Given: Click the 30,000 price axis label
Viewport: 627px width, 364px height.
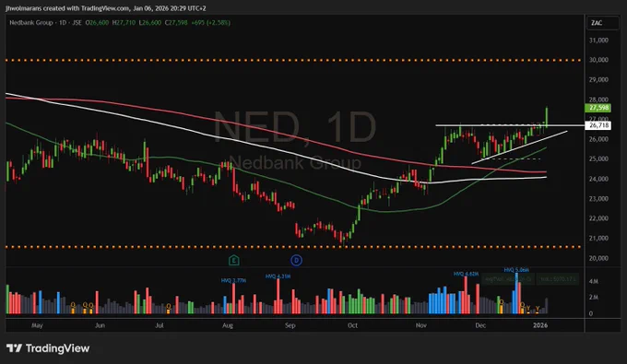Looking at the screenshot, I should click(x=598, y=60).
